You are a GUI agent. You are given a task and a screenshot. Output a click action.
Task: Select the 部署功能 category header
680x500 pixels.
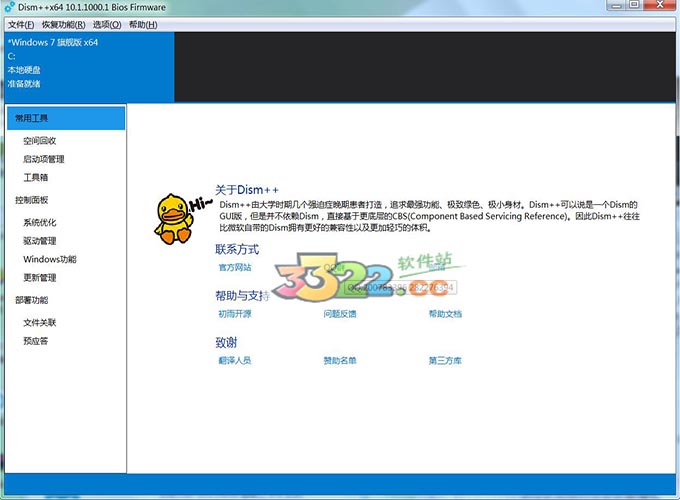click(x=32, y=300)
